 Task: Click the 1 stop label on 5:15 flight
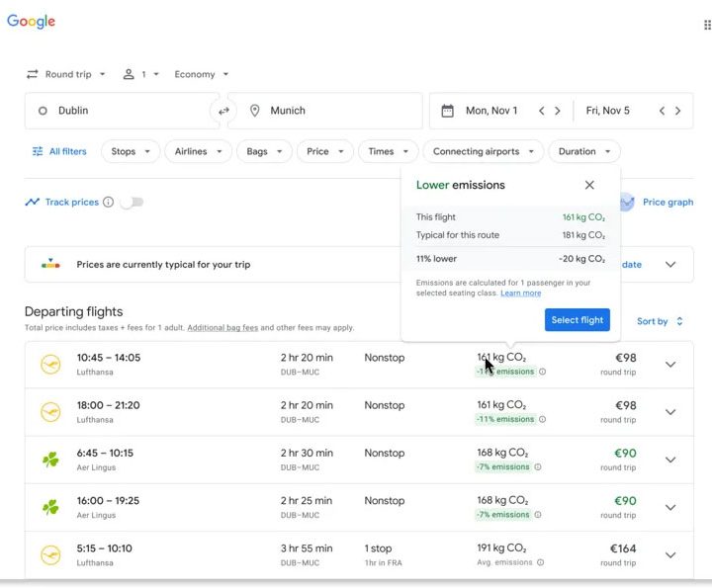(x=378, y=548)
